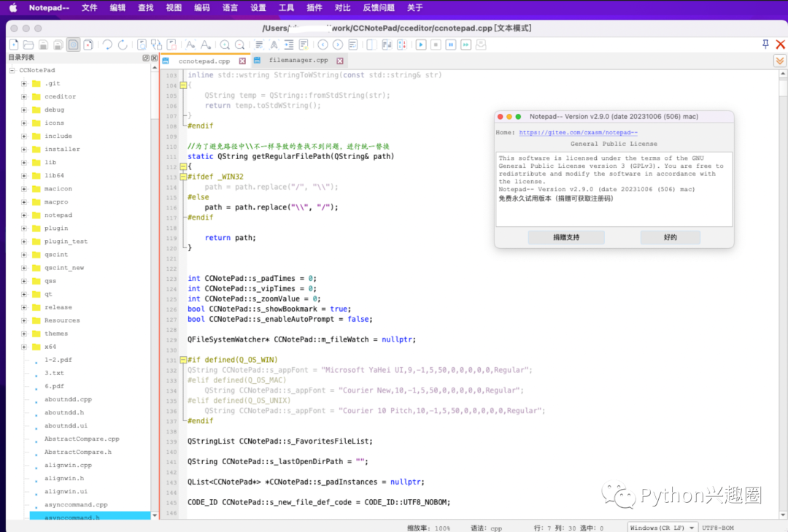Open the 插件 menu
This screenshot has height=532, width=788.
click(x=314, y=7)
